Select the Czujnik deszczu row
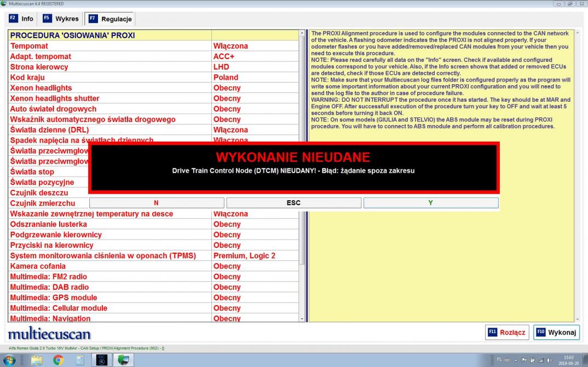 tap(48, 193)
